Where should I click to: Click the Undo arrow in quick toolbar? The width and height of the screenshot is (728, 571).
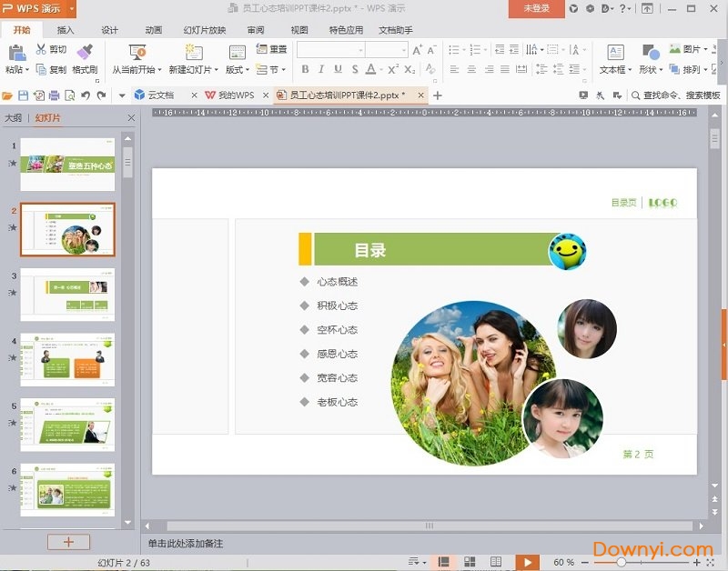point(86,95)
